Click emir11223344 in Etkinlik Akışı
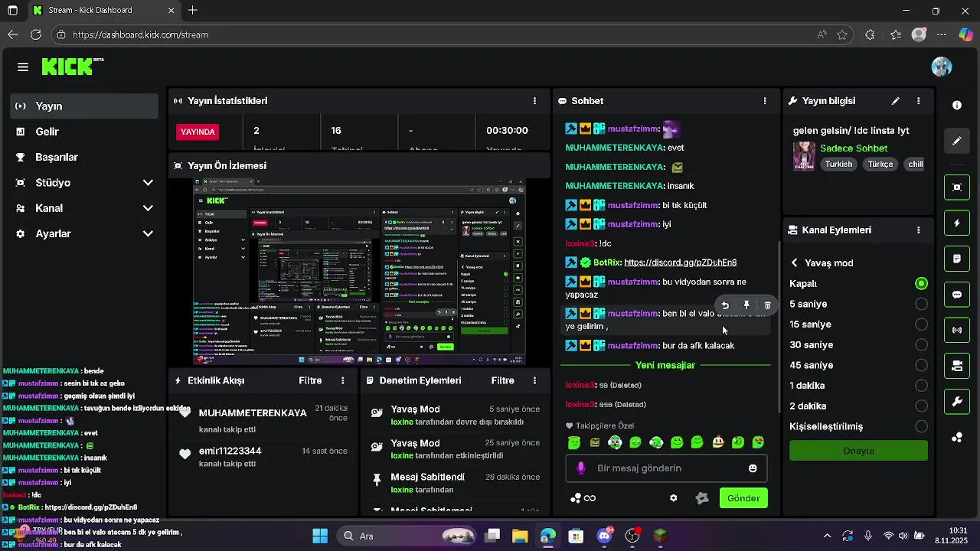 tap(230, 451)
